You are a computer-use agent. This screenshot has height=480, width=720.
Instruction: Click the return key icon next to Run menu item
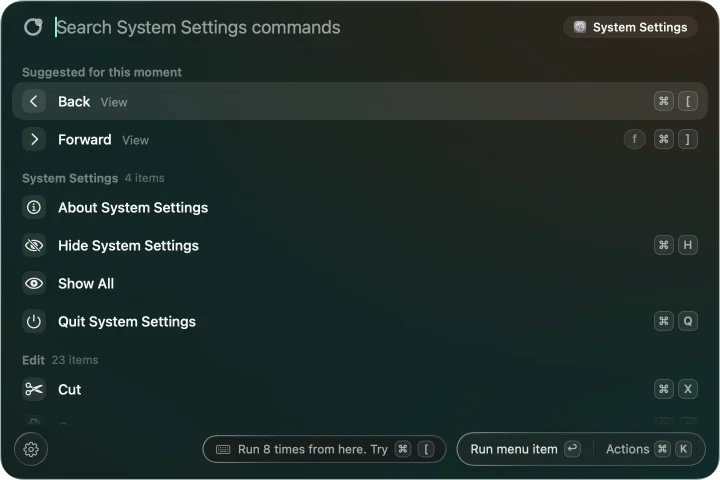(x=572, y=448)
